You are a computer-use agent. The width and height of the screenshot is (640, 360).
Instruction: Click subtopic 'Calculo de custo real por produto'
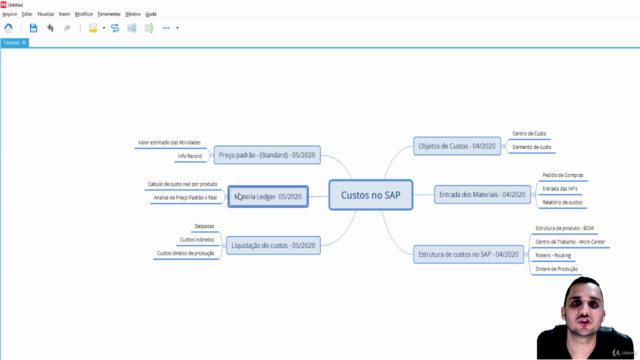coord(182,184)
